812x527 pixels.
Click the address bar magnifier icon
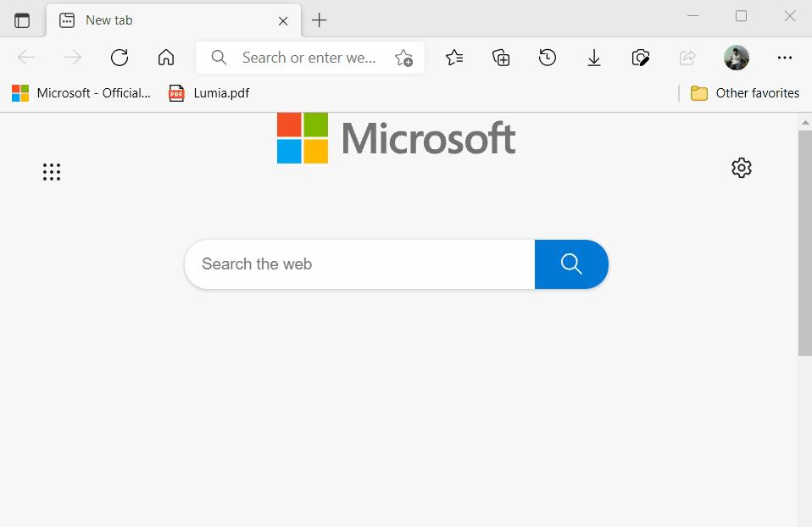click(x=219, y=58)
